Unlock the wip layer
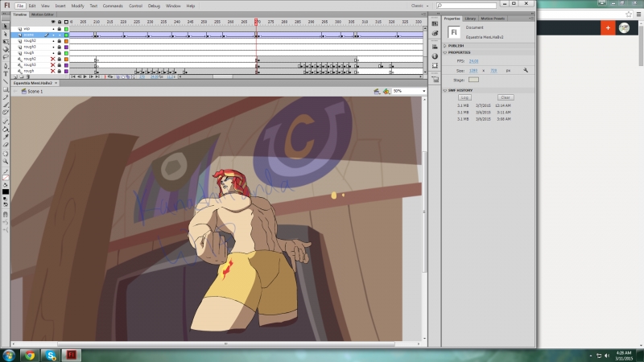Viewport: 644px width, 362px height. [60, 28]
